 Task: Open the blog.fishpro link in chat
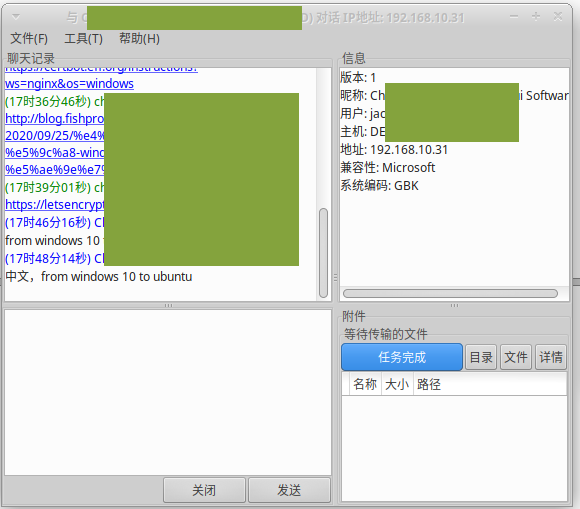click(55, 118)
